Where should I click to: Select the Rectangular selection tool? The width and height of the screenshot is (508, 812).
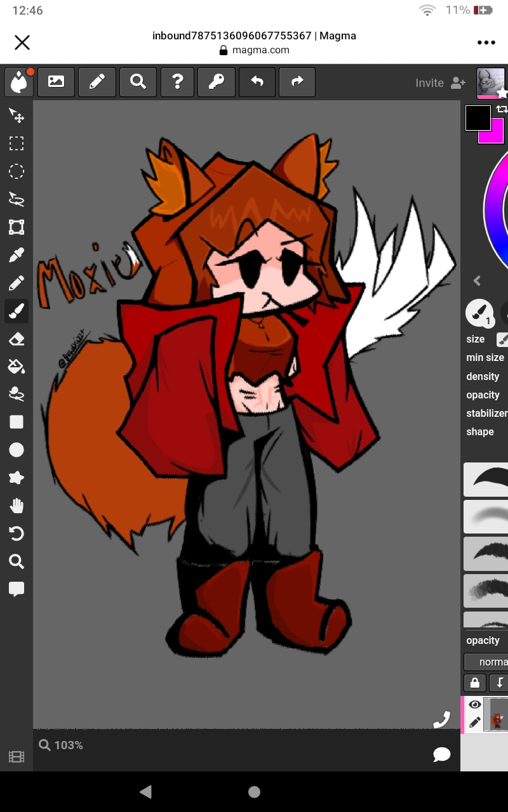tap(17, 143)
